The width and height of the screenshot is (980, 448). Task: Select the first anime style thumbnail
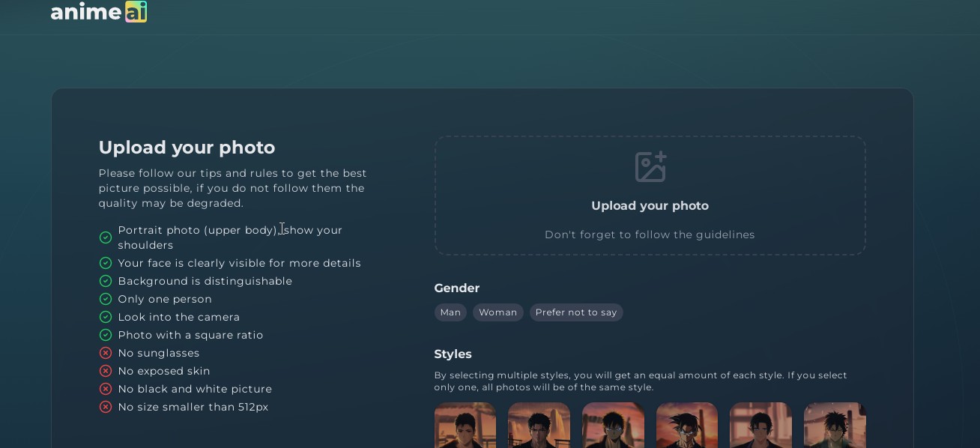coord(465,426)
